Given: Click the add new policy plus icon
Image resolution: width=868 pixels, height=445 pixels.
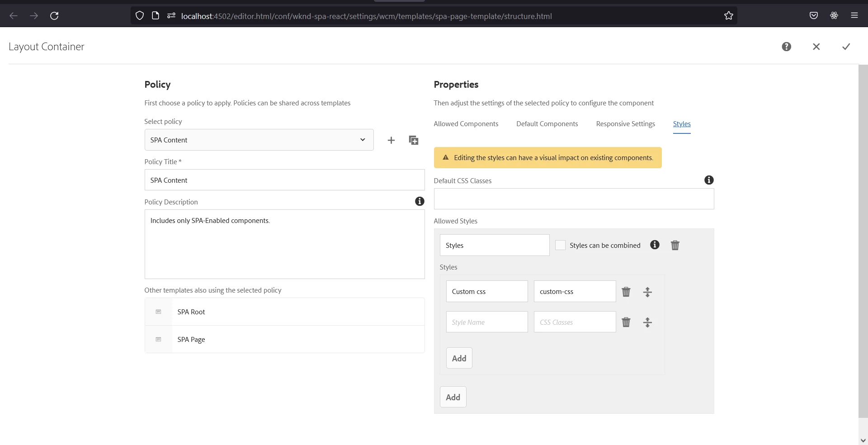Looking at the screenshot, I should [391, 140].
